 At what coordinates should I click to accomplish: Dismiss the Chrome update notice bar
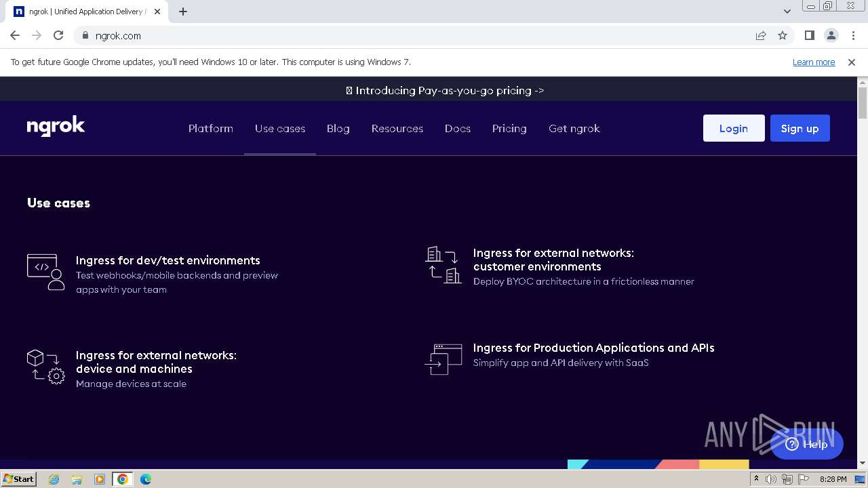click(x=852, y=62)
